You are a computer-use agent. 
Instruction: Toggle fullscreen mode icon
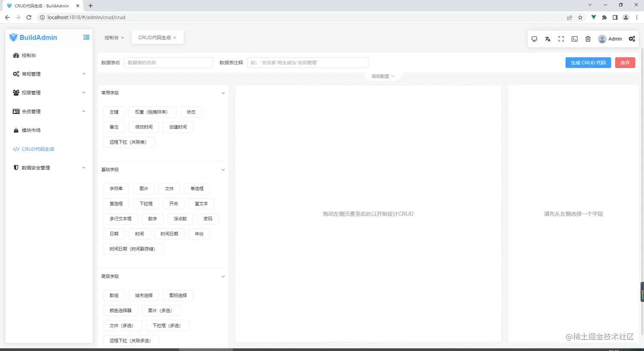[x=561, y=39]
